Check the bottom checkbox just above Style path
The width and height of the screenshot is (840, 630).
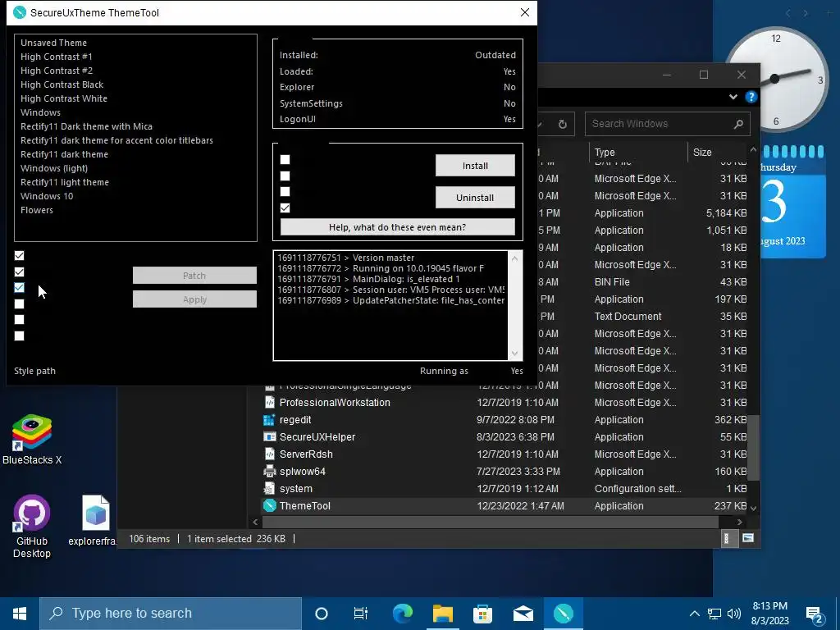click(20, 336)
